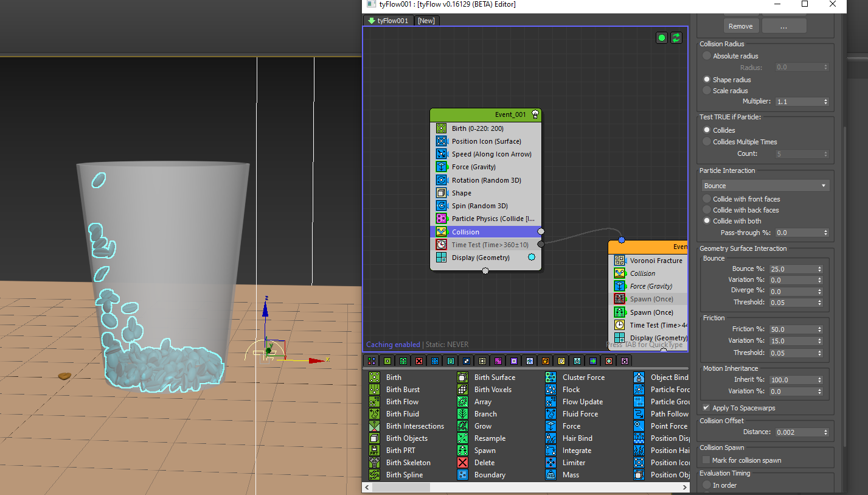
Task: Click the ellipsis button beside Remove
Action: pos(784,26)
